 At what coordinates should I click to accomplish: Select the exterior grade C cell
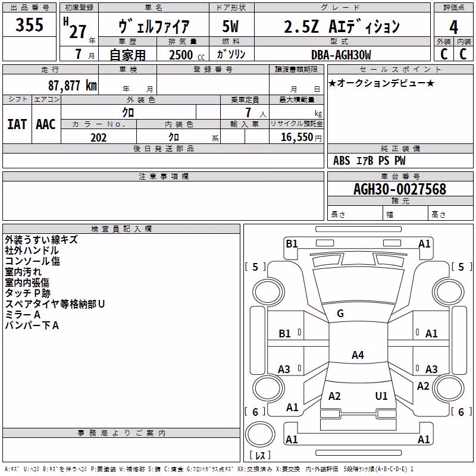(x=444, y=54)
